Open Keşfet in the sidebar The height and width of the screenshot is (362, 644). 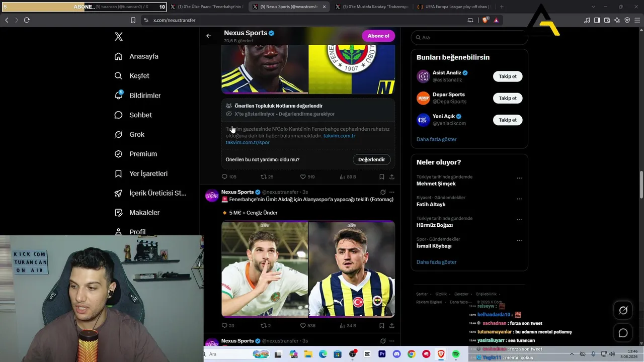132,76
